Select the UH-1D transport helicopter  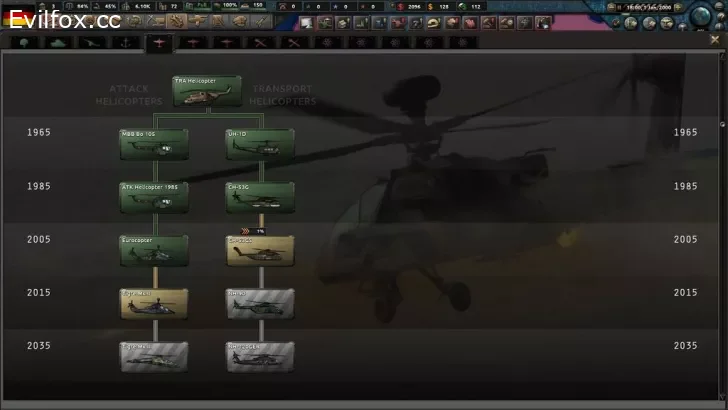260,144
